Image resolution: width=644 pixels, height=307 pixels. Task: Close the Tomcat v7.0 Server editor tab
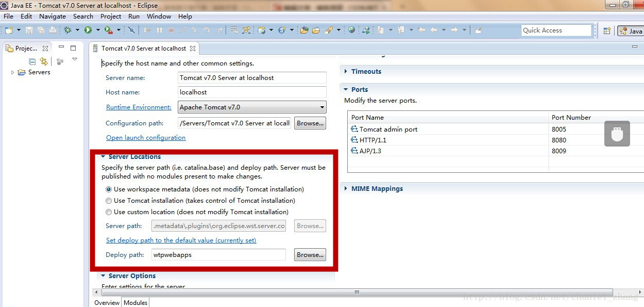[193, 49]
